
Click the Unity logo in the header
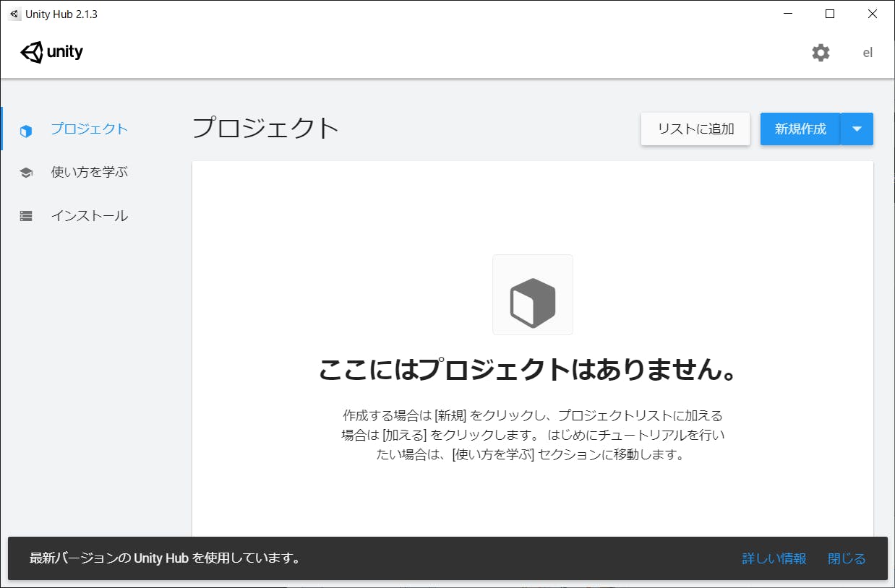[52, 52]
